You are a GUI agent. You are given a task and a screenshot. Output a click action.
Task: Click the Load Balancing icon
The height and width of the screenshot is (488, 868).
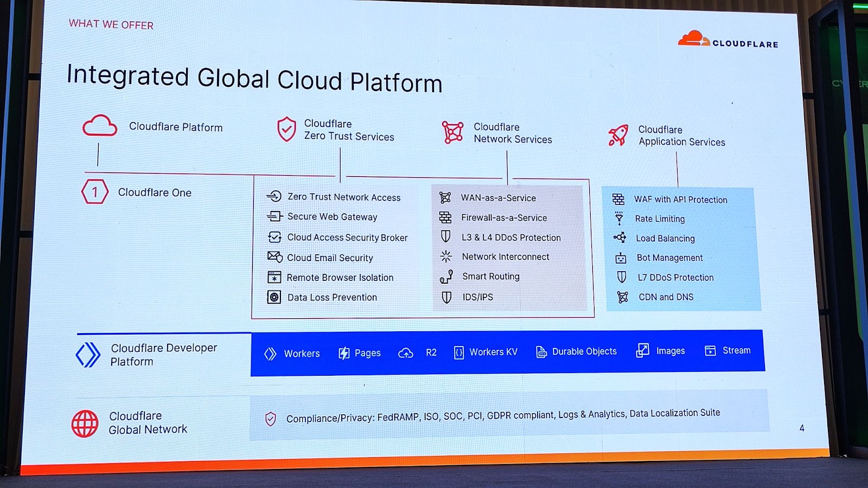(620, 237)
